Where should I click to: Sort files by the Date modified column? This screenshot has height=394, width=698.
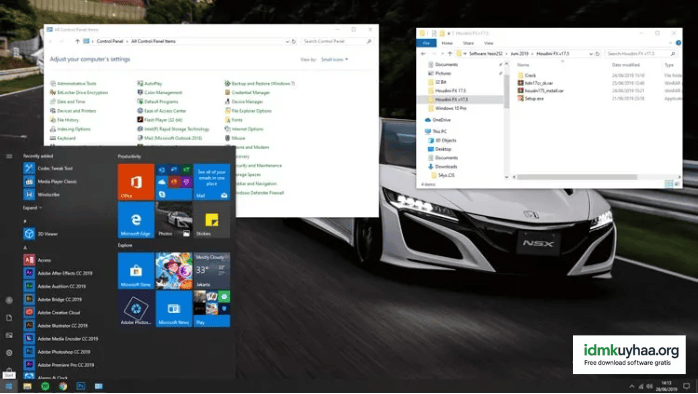click(625, 65)
